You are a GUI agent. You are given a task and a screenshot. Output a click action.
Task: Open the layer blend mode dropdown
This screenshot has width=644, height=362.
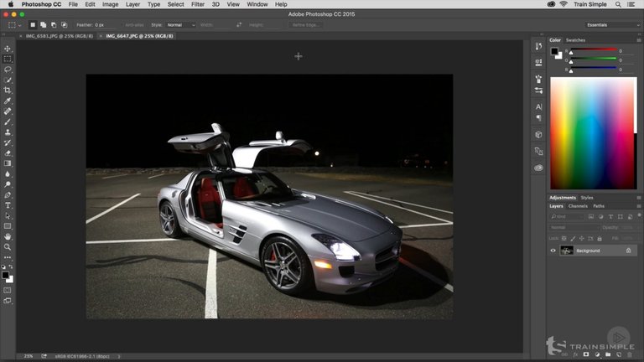pos(572,227)
